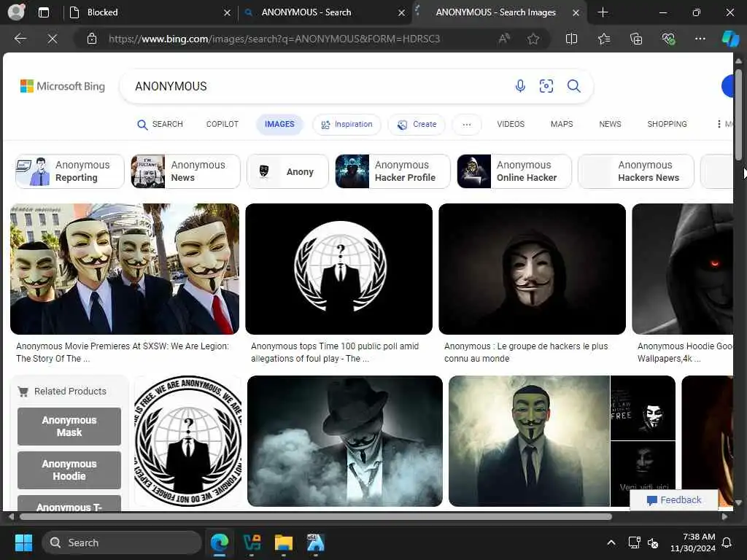Viewport: 747px width, 560px height.
Task: Open 'Anonymous Movie Premieres At SXSW' caption link
Action: (x=123, y=352)
